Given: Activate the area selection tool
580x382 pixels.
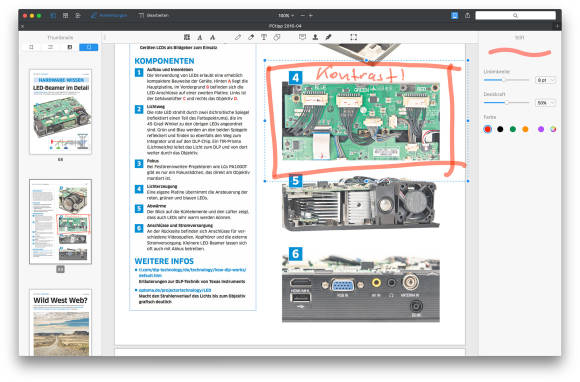Looking at the screenshot, I should point(354,37).
